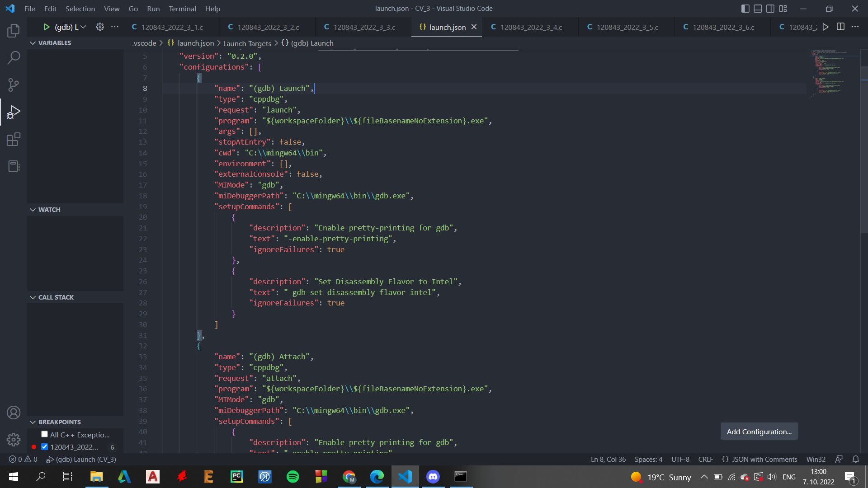Screen dimensions: 868x488
Task: Open File Explorer from the taskbar
Action: (x=97, y=477)
